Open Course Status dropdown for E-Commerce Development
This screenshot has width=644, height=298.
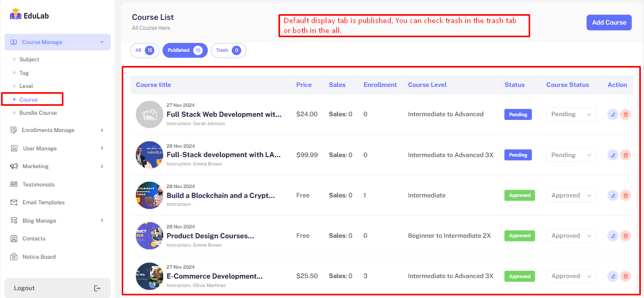(x=571, y=276)
